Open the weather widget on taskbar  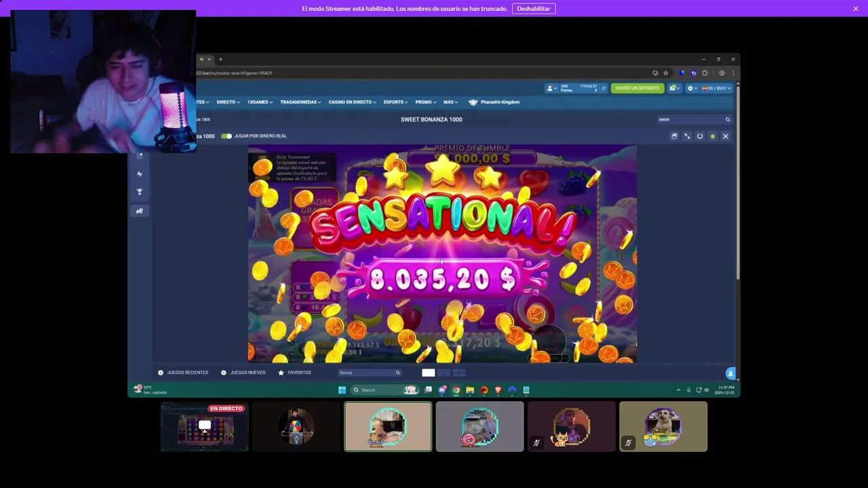[x=151, y=389]
